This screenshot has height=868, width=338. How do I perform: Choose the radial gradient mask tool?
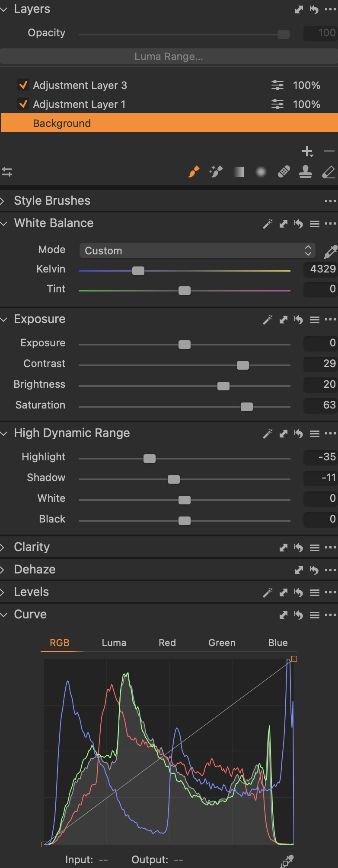tap(261, 172)
